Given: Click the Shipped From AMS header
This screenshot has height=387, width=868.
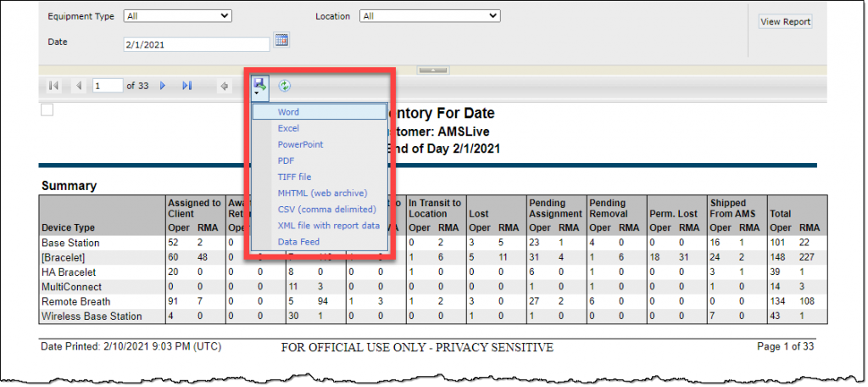Looking at the screenshot, I should coord(733,208).
